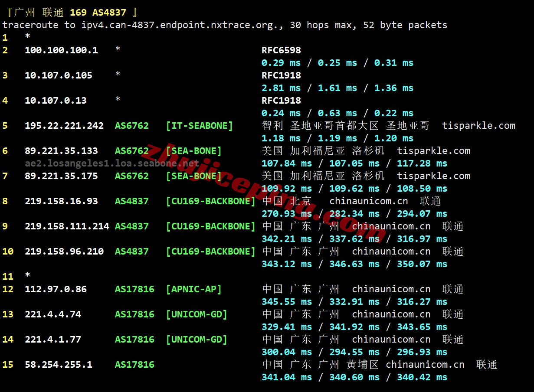534x392 pixels.
Task: Click the header '广州 联通 169 AS4837'
Action: (70, 13)
